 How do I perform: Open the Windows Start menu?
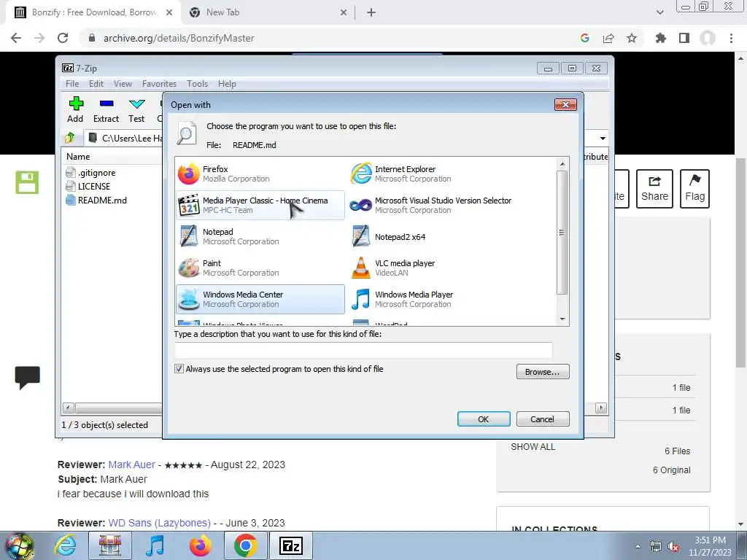(19, 545)
